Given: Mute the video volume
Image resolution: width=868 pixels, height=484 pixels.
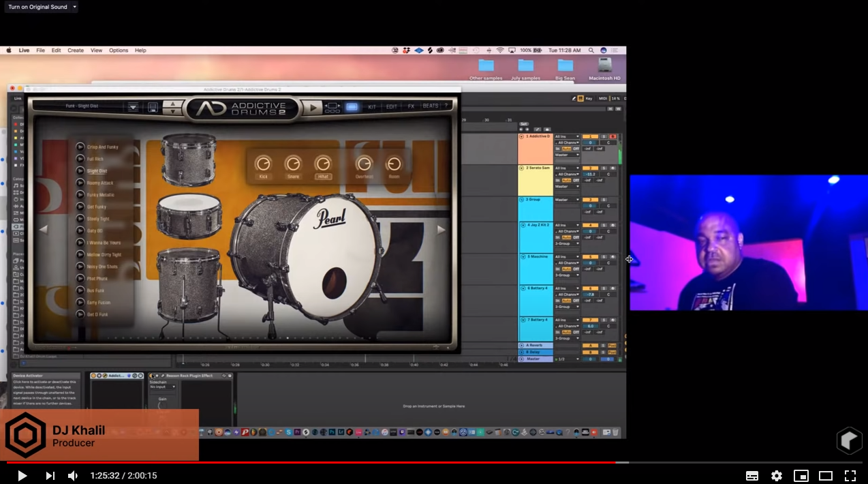Looking at the screenshot, I should 73,476.
